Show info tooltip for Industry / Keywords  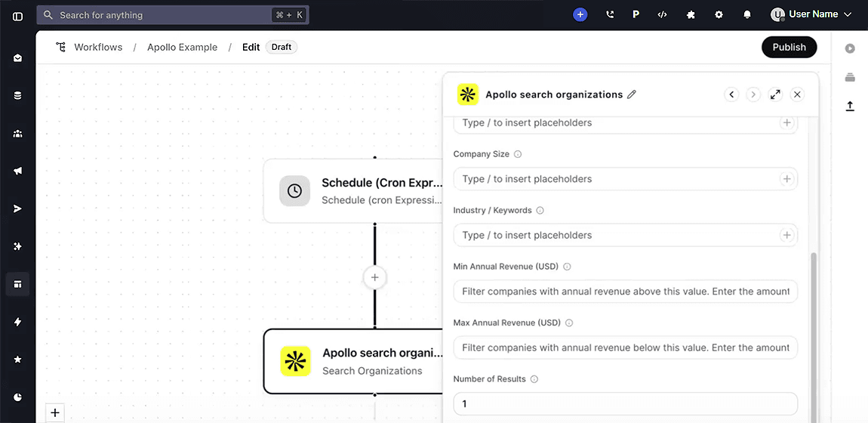point(540,211)
